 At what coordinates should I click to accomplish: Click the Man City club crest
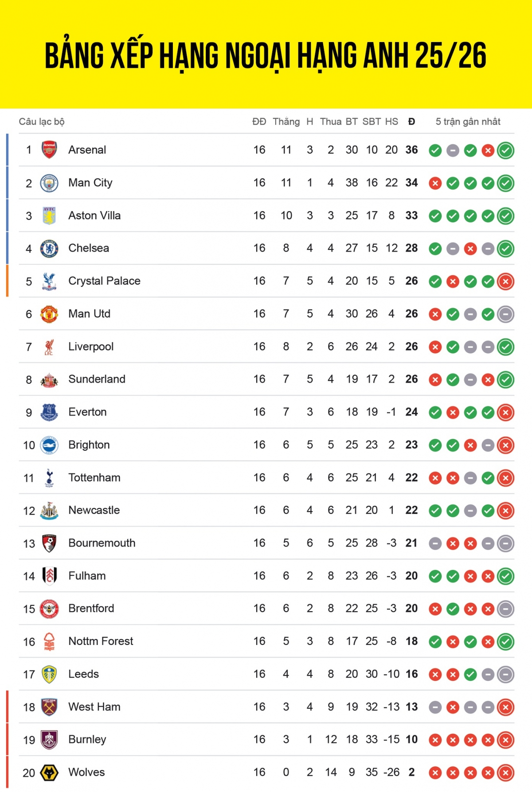pyautogui.click(x=49, y=183)
